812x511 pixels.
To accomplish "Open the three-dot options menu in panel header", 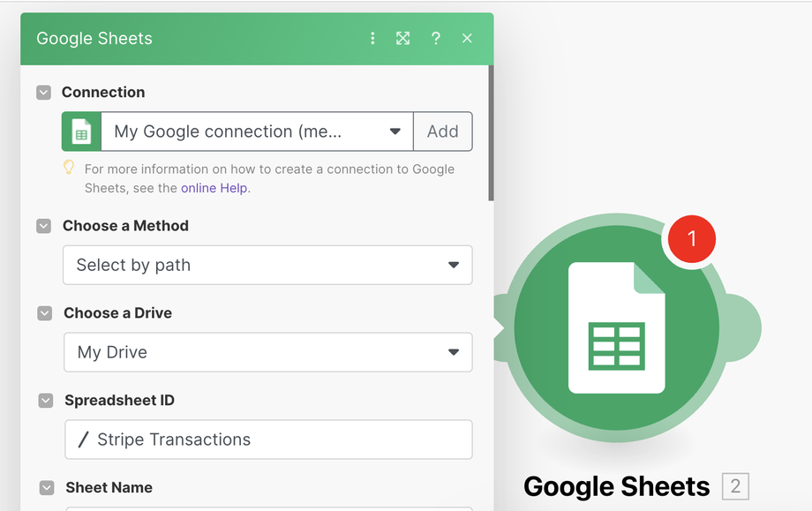I will point(372,38).
